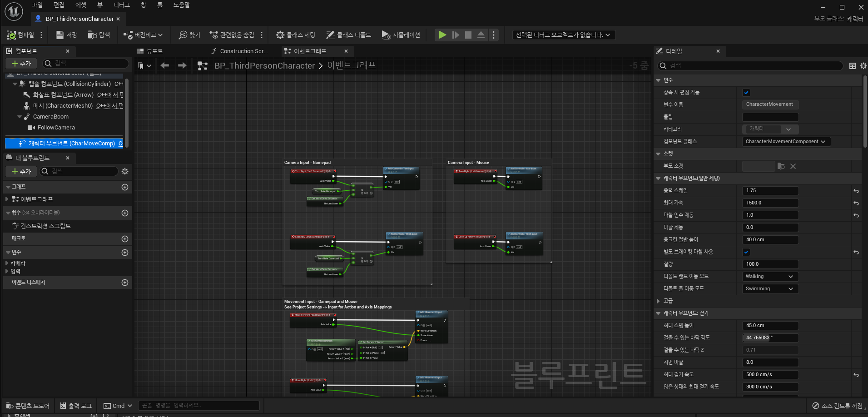Click the Gravity Scale 1.75 field
868x417 pixels.
770,191
